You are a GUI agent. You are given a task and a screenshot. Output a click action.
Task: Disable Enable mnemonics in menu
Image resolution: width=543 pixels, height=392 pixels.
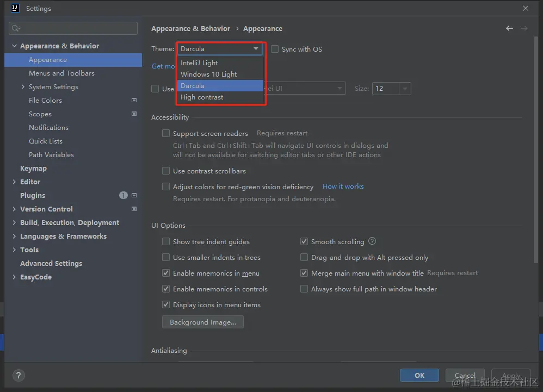[166, 273]
